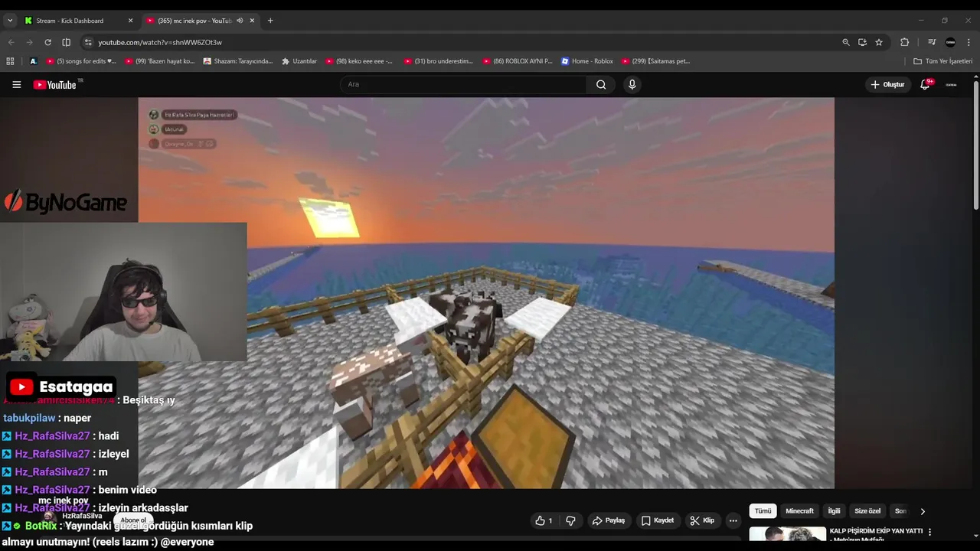Screen dimensions: 980x551
Task: Click the Chrome address bar URL
Action: pos(160,42)
